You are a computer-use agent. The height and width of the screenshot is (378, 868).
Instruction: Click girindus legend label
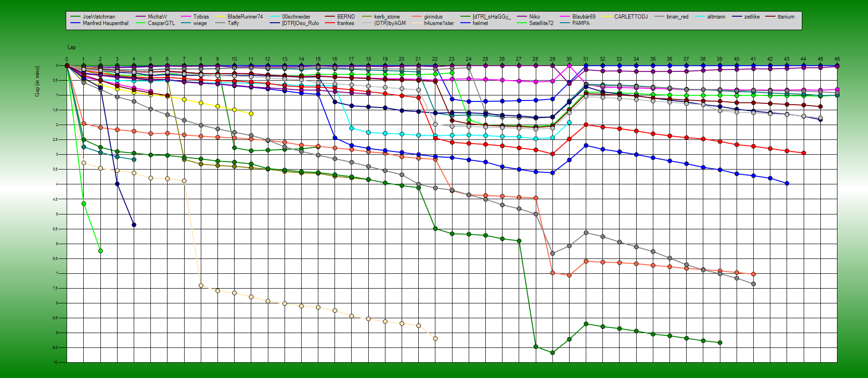coord(434,17)
